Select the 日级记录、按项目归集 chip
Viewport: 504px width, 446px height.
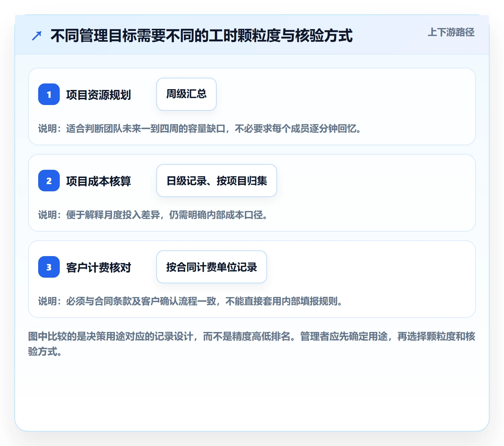click(x=217, y=181)
